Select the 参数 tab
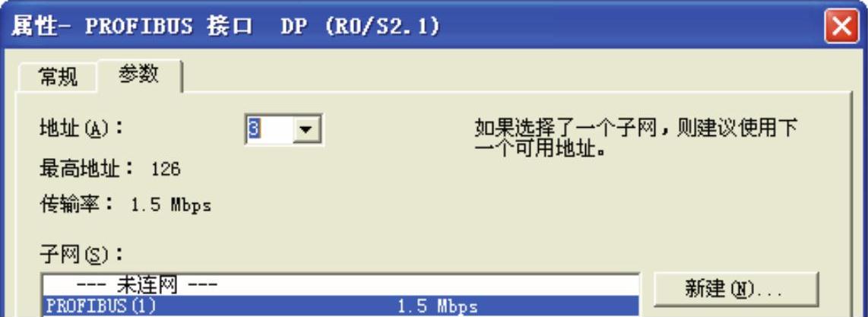 tap(139, 74)
